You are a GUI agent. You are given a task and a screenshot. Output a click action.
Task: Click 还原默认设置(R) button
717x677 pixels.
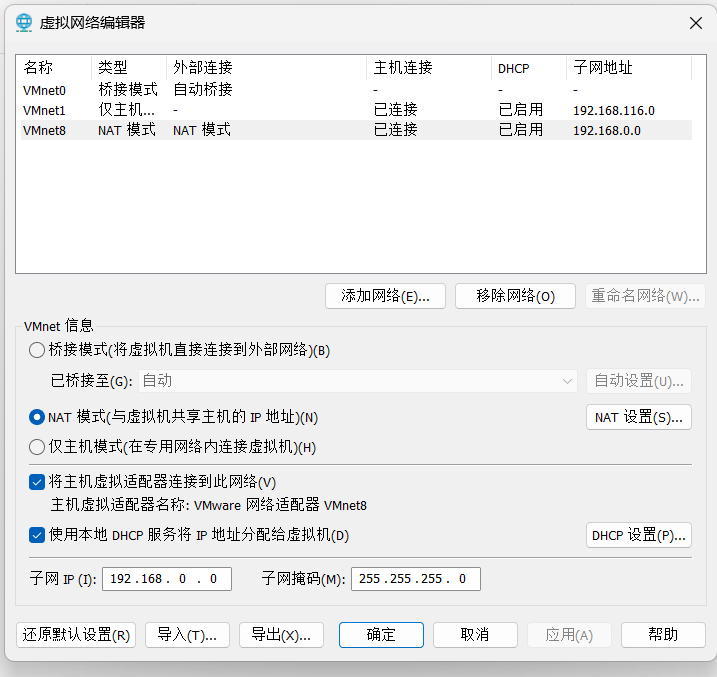pyautogui.click(x=76, y=634)
